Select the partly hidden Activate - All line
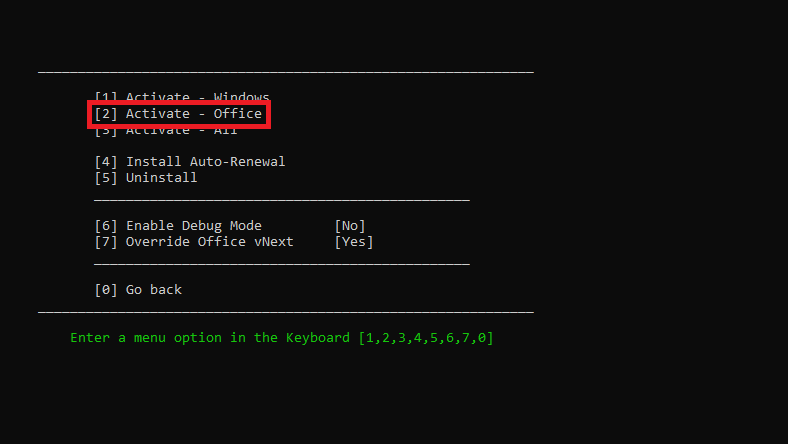The height and width of the screenshot is (444, 788). click(x=166, y=132)
